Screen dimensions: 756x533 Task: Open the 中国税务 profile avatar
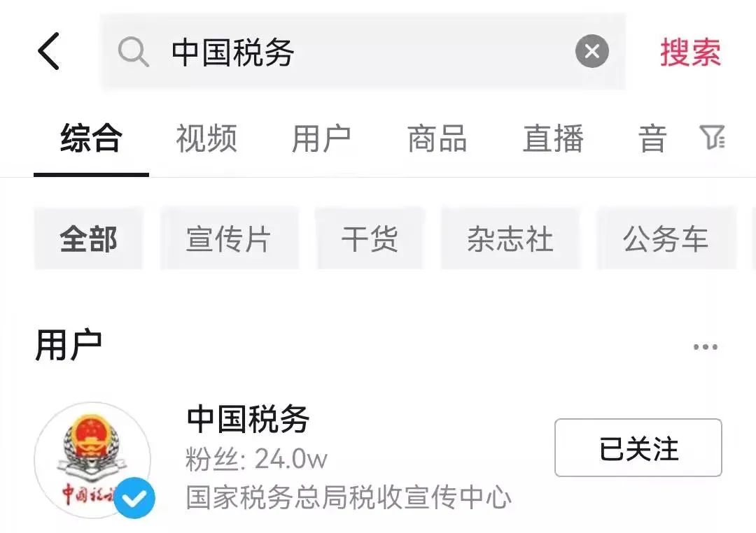click(x=92, y=460)
